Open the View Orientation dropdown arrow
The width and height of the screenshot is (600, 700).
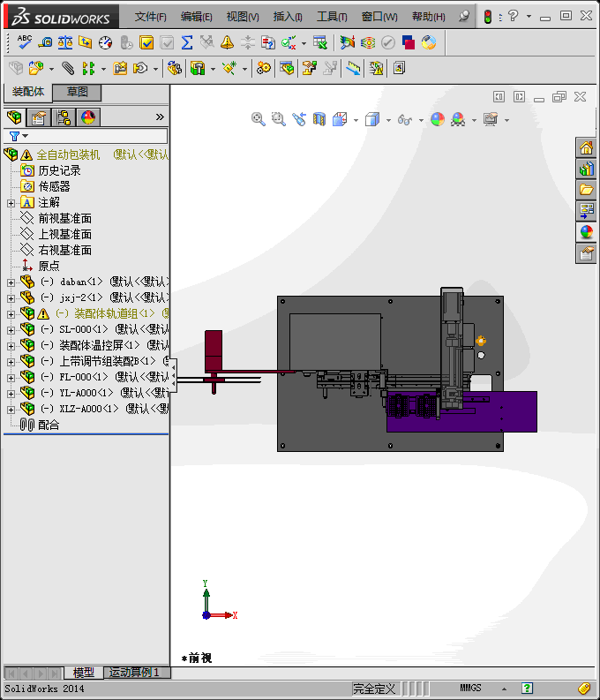point(356,120)
